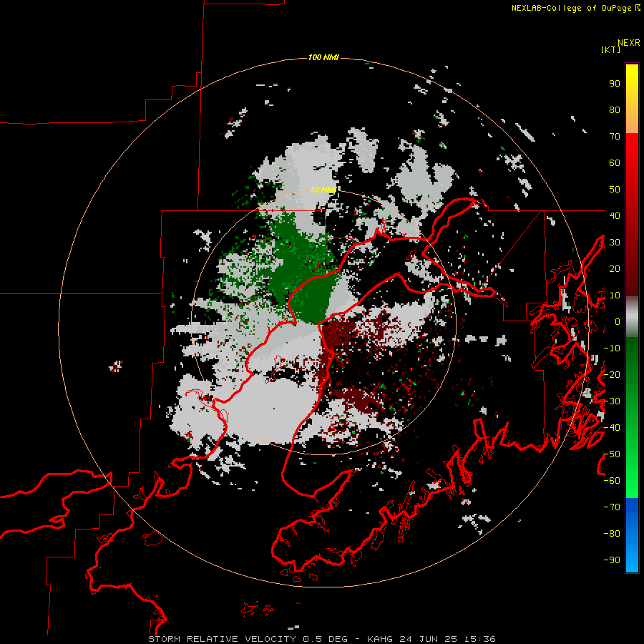This screenshot has height=644, width=644.
Task: Click the 10 value on velocity scale
Action: pyautogui.click(x=615, y=296)
